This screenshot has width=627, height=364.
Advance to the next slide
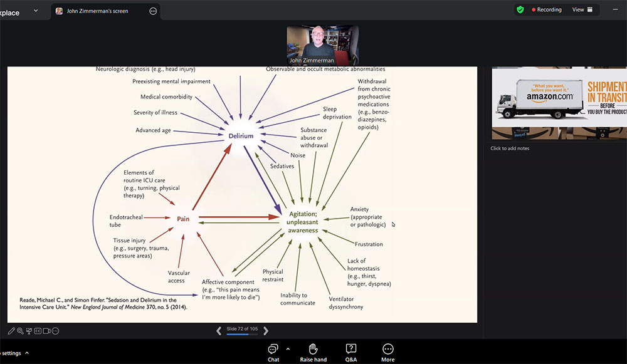[266, 331]
